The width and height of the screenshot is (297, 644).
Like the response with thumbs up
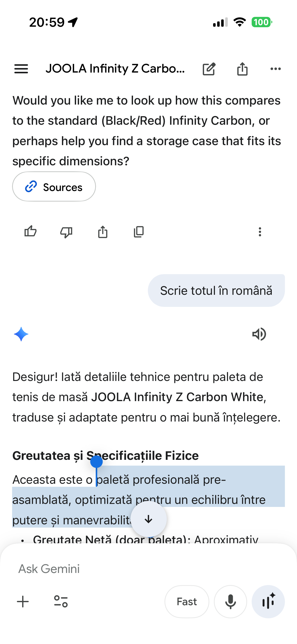pos(30,232)
